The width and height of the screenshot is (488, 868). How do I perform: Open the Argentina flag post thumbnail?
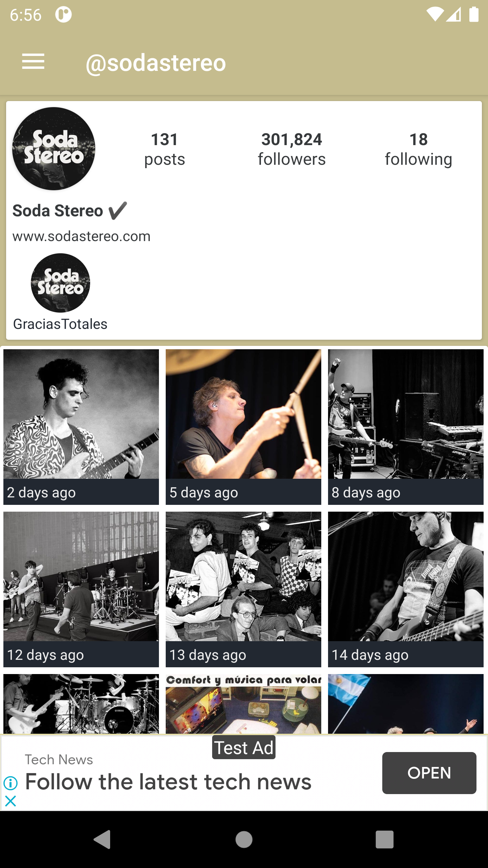(406, 704)
